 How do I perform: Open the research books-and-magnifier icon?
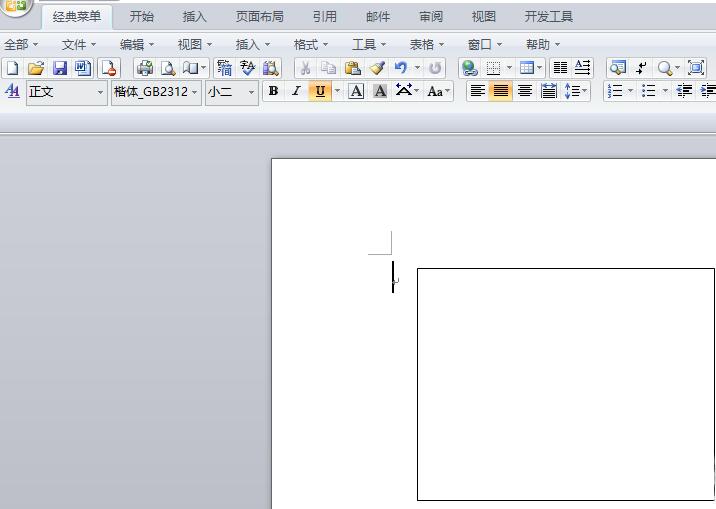click(271, 68)
